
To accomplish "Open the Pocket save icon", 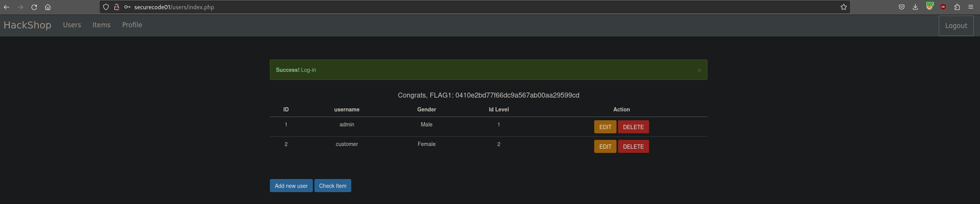I will tap(902, 7).
